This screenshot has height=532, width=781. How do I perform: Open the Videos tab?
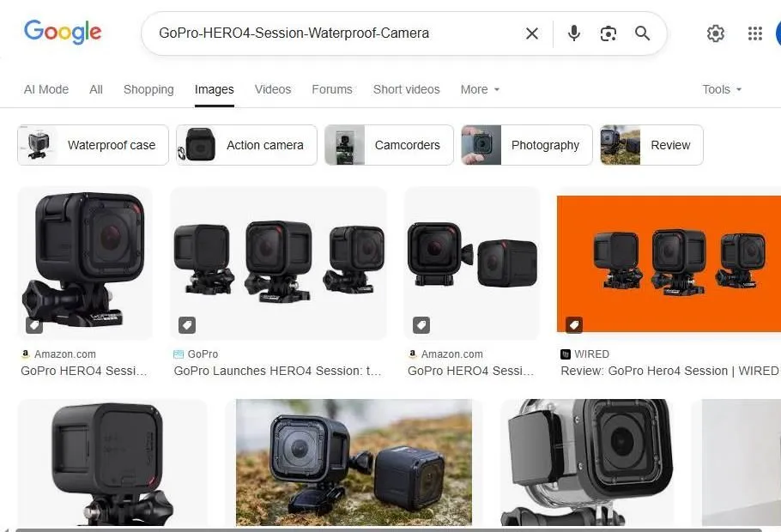tap(273, 89)
